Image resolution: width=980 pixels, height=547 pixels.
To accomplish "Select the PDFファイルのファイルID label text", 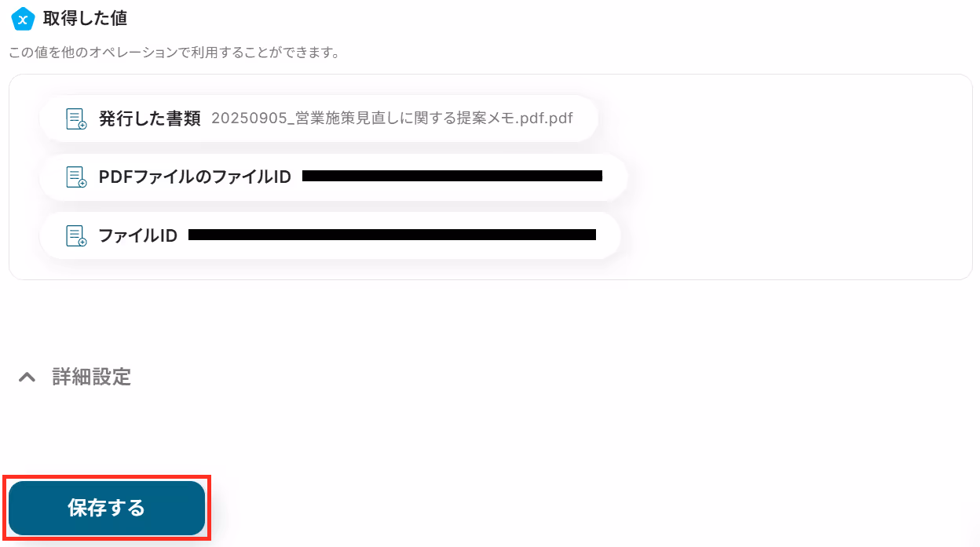I will [x=195, y=177].
